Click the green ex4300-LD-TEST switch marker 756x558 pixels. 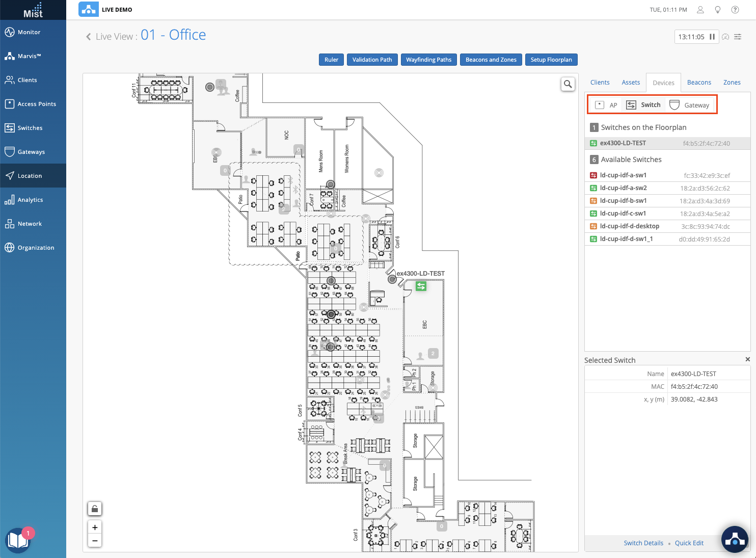coord(421,286)
